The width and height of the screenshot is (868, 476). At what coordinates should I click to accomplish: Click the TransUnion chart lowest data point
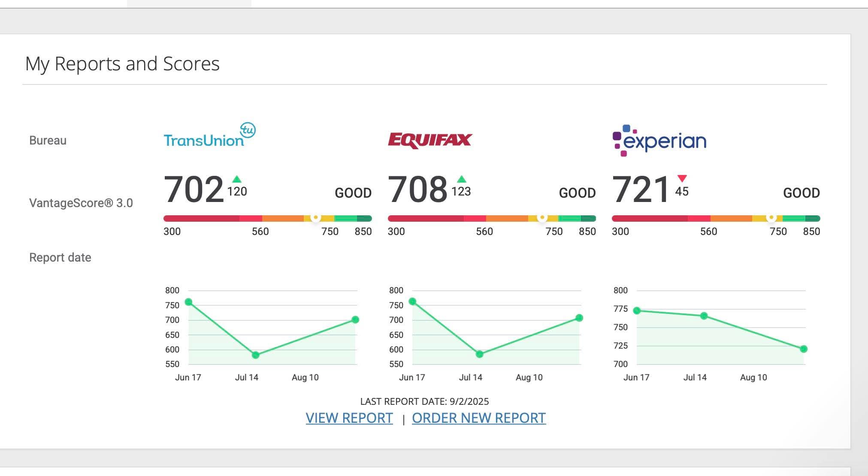pyautogui.click(x=256, y=355)
